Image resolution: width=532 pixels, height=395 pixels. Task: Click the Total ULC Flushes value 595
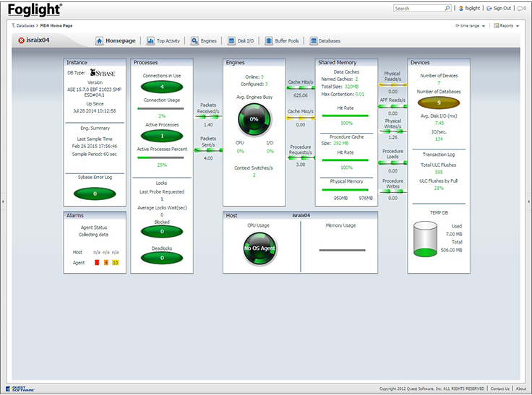[x=439, y=173]
